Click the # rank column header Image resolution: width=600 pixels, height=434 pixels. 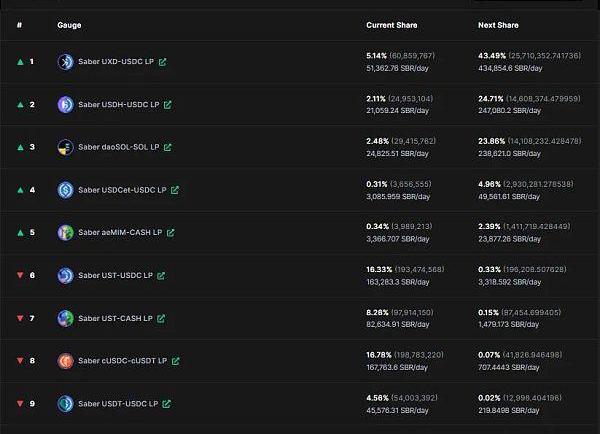pyautogui.click(x=20, y=25)
